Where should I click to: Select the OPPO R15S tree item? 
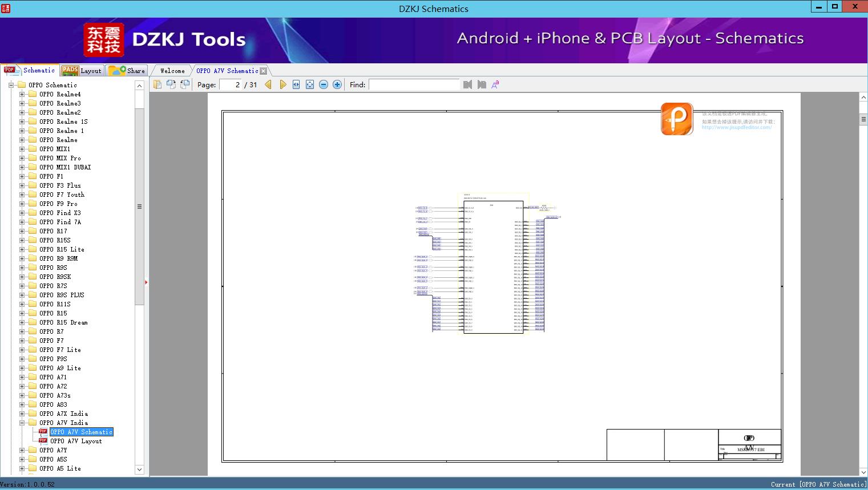[55, 240]
